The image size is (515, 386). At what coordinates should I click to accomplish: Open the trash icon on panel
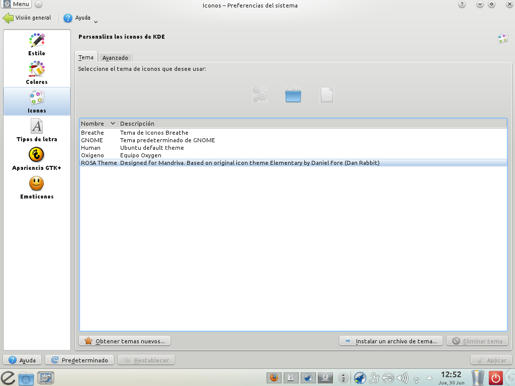coord(478,378)
